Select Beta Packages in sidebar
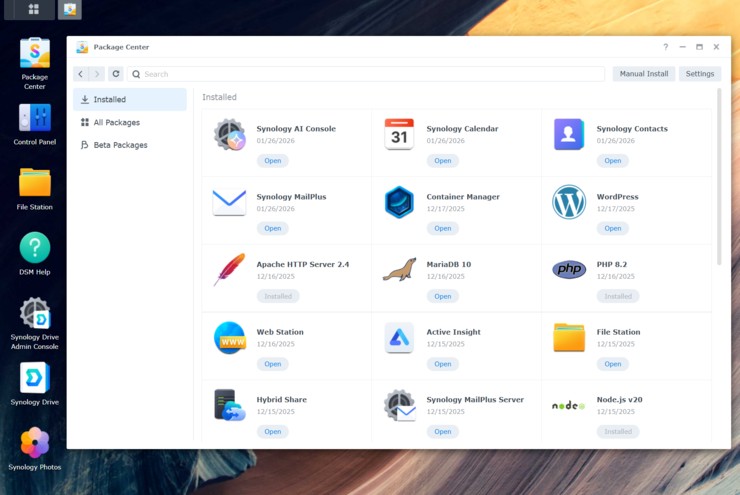The height and width of the screenshot is (495, 740). click(x=120, y=145)
